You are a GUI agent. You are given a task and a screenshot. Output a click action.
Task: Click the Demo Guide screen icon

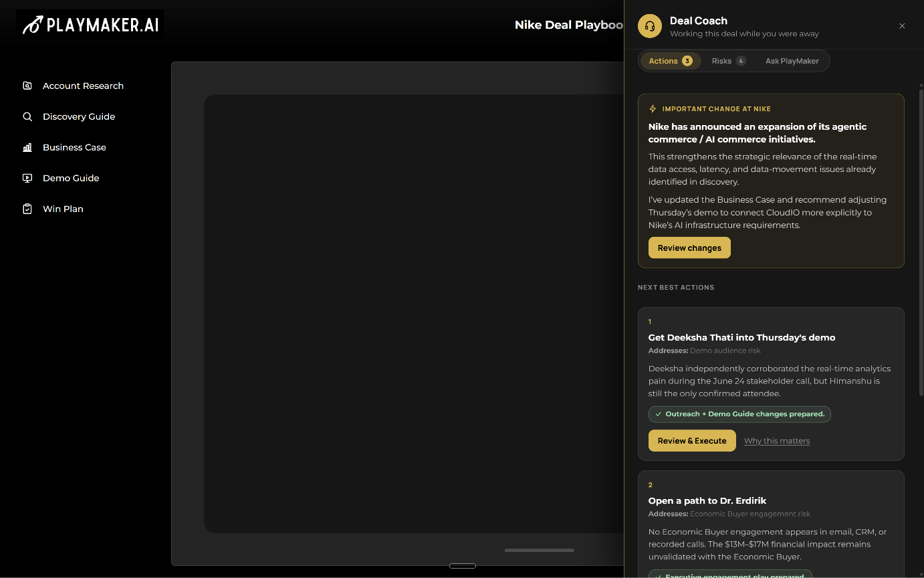click(x=27, y=178)
